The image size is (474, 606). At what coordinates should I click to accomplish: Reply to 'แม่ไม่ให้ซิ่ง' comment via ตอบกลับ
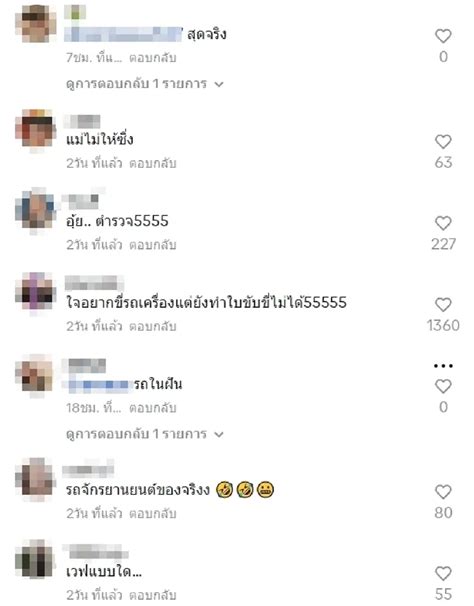coord(153,163)
